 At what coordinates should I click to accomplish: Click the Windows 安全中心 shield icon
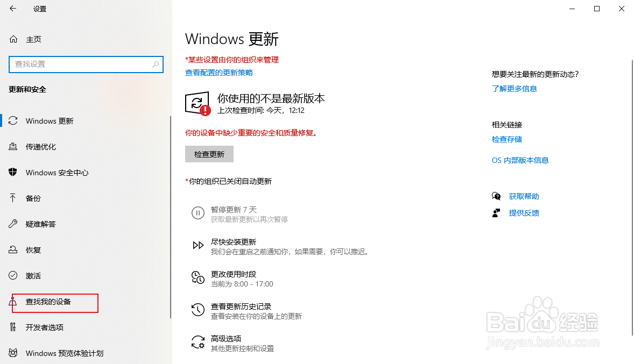click(x=13, y=172)
